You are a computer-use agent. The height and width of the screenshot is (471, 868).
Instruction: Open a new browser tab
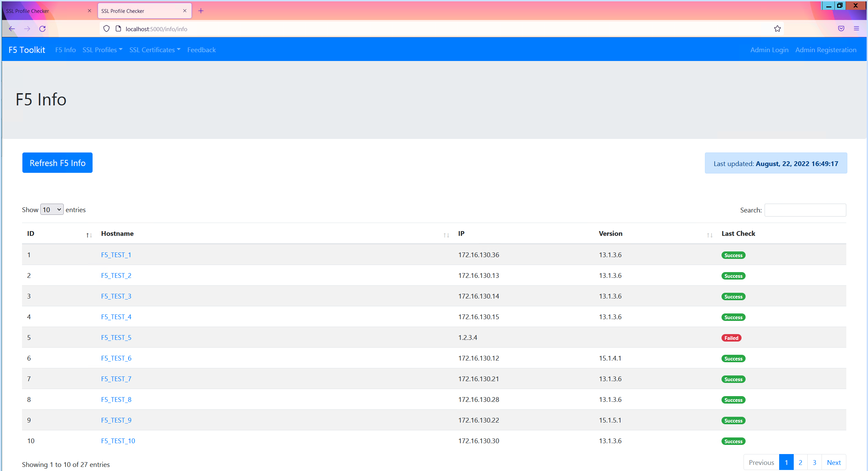201,11
